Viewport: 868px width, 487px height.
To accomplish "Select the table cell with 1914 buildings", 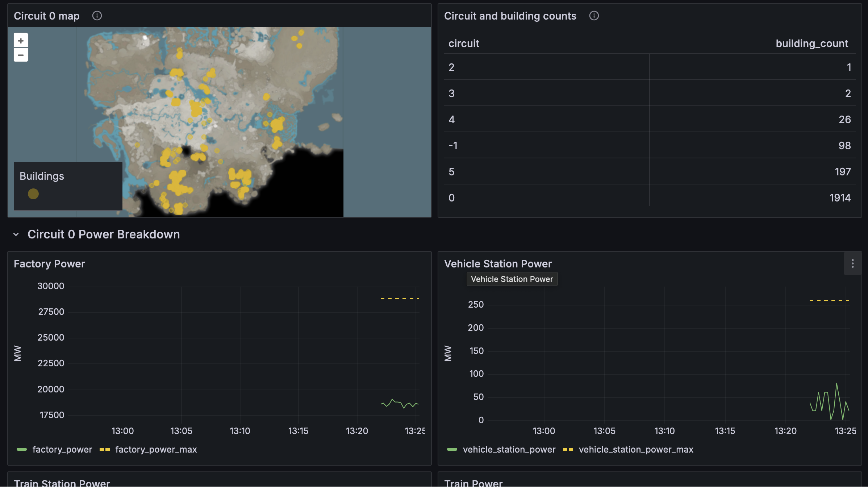I will tap(840, 198).
